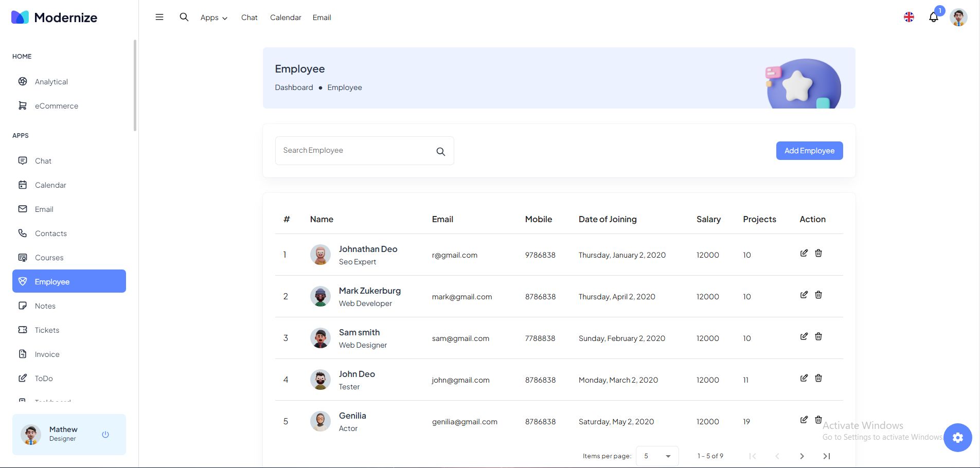Jump to last page of employee table
The height and width of the screenshot is (468, 980).
(x=827, y=456)
